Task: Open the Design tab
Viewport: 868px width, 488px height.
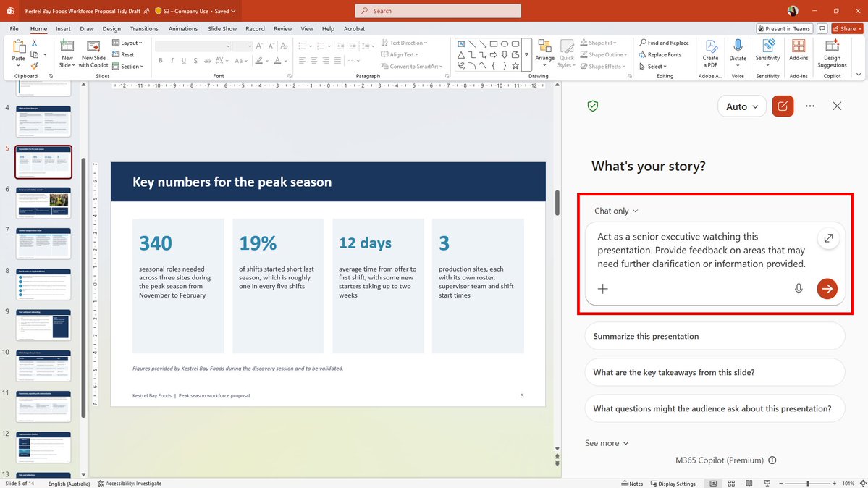Action: point(111,29)
